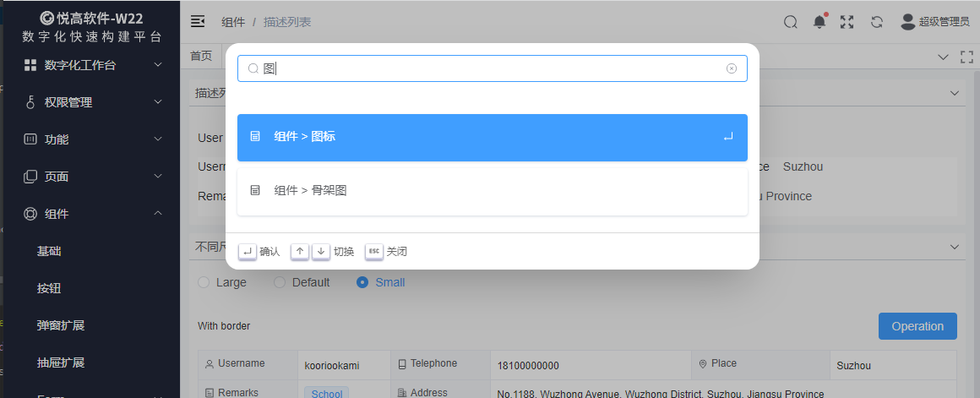Expand the 页面 menu chevron
Image resolution: width=980 pixels, height=398 pixels.
(158, 177)
